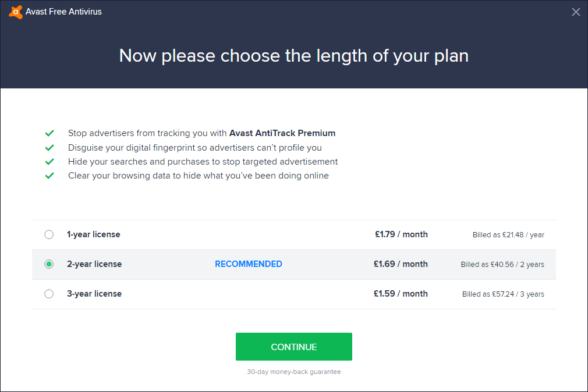Select the 1-year license radio button

49,234
